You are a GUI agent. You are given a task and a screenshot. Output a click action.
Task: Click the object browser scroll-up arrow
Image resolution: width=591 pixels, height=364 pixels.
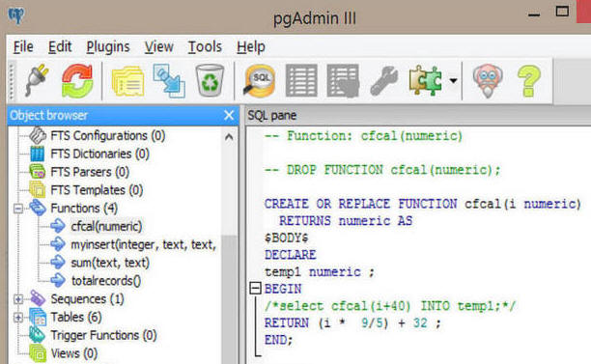(229, 137)
